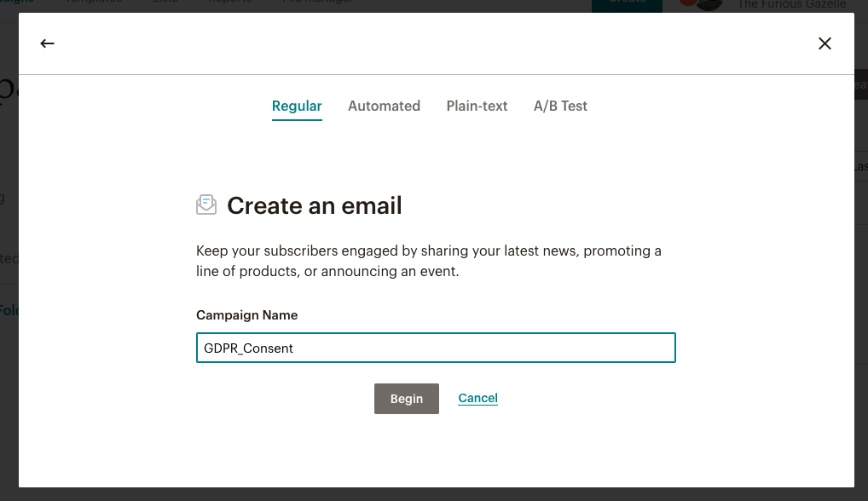Image resolution: width=868 pixels, height=501 pixels.
Task: Click the Lists item in dimmed navigation
Action: pyautogui.click(x=165, y=3)
